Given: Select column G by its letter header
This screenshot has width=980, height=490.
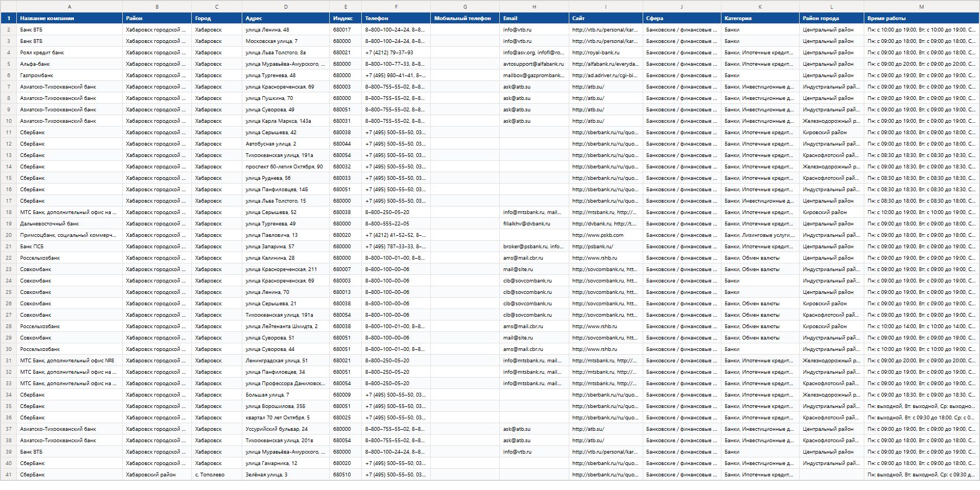Looking at the screenshot, I should pyautogui.click(x=465, y=7).
